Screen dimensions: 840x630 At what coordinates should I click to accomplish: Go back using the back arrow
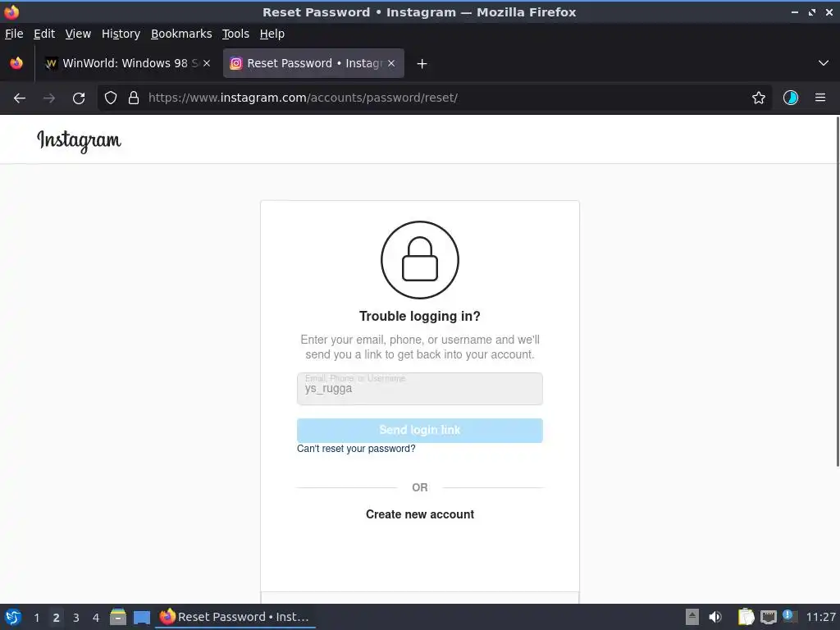click(x=20, y=98)
